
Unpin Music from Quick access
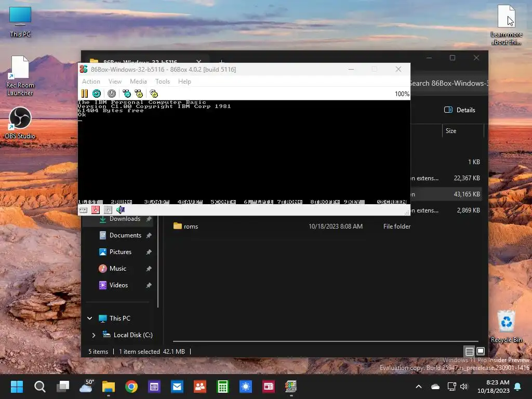pyautogui.click(x=149, y=269)
